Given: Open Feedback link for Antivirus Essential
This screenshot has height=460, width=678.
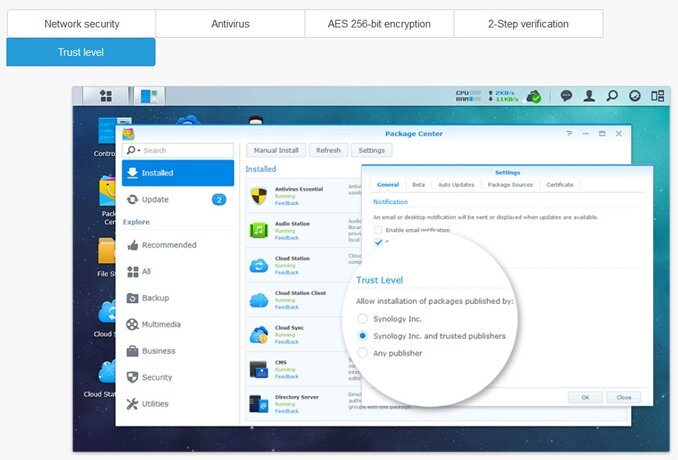Looking at the screenshot, I should [x=287, y=203].
